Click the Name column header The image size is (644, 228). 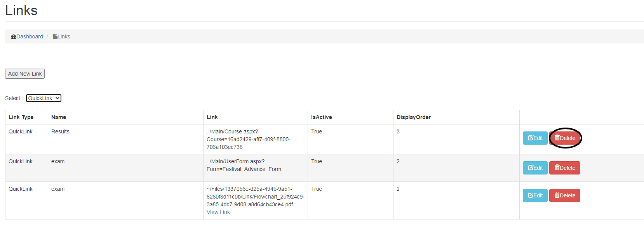[x=59, y=117]
